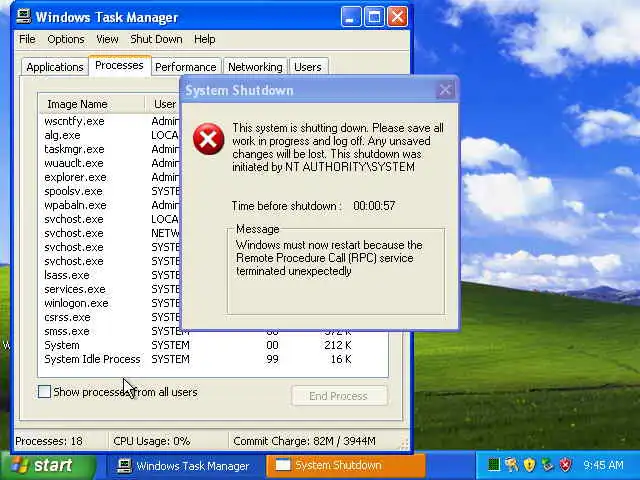Screen dimensions: 640x480
Task: Click the 212 K memory value
Action: pos(338,345)
